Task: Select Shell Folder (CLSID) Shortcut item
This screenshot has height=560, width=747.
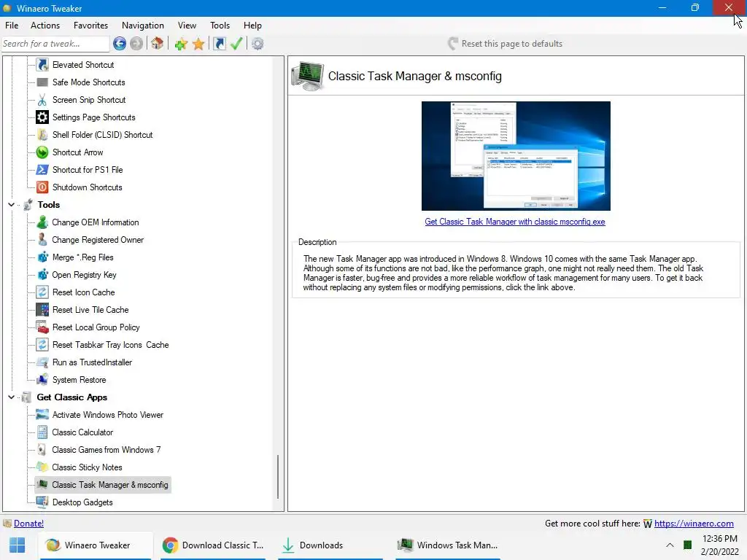Action: point(102,135)
